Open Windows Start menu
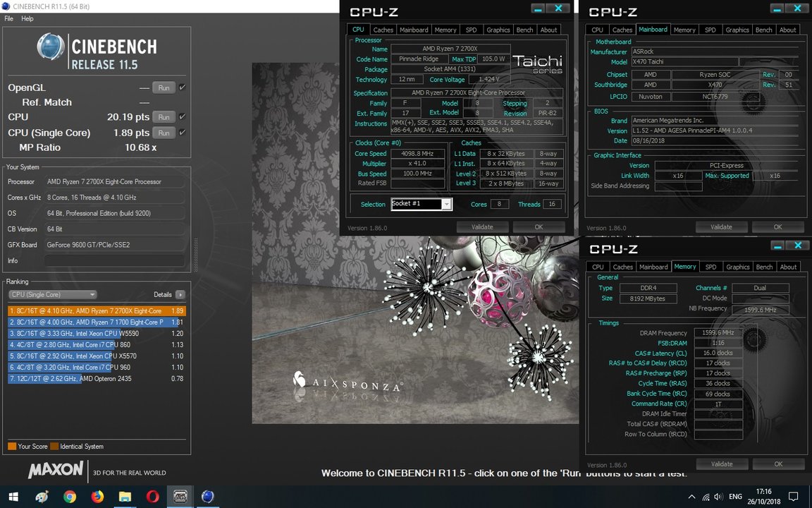812x508 pixels. click(13, 497)
